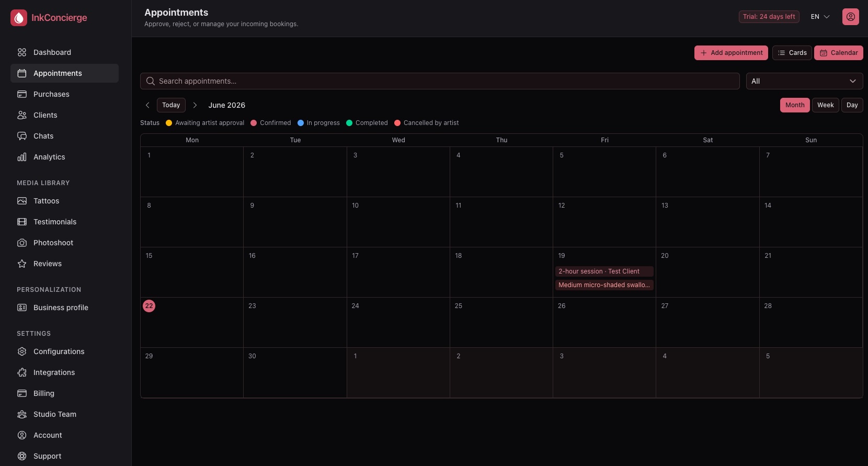Click the Integrations puzzle icon

tap(22, 372)
